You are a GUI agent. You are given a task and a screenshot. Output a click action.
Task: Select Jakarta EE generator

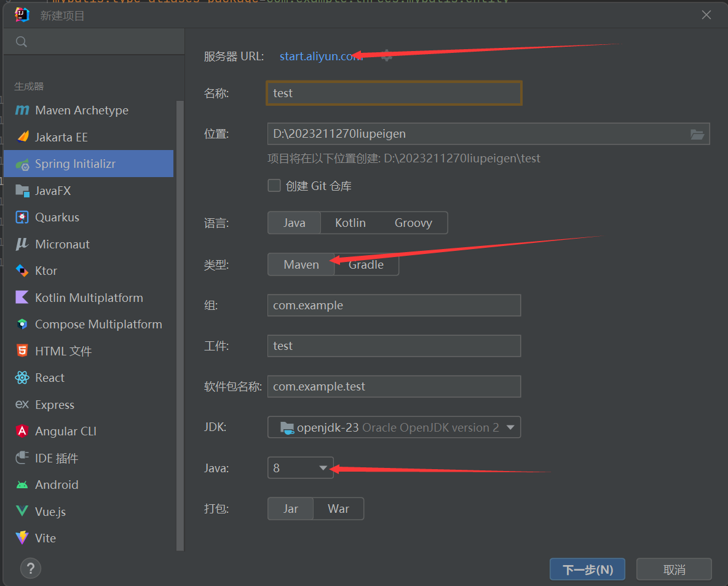point(89,137)
